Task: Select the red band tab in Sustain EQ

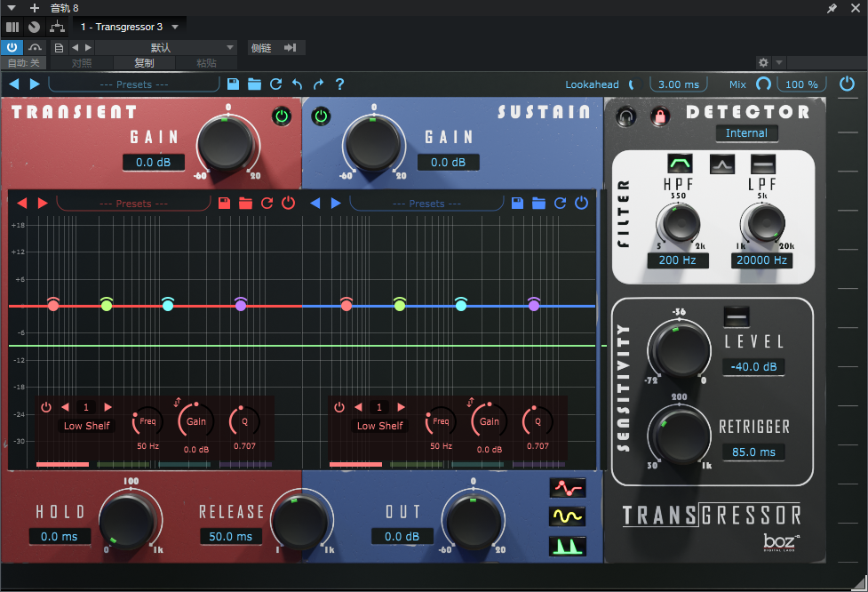Action: (355, 464)
